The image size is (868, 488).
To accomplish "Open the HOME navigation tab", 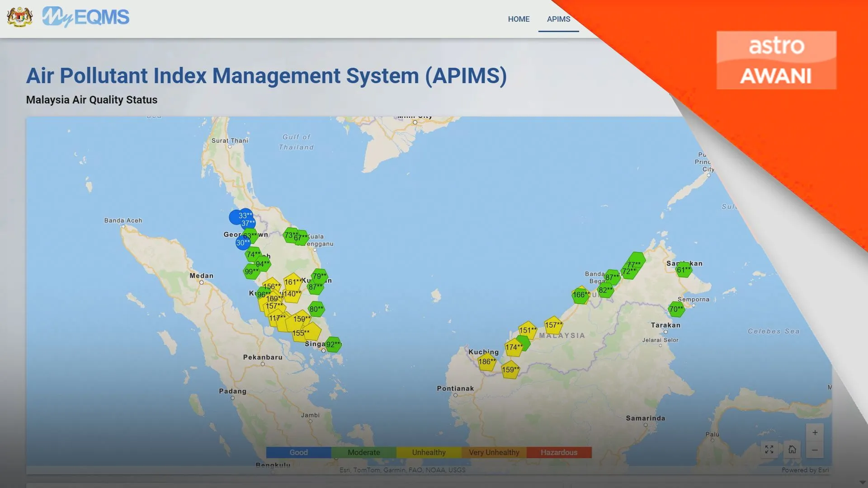I will [519, 19].
